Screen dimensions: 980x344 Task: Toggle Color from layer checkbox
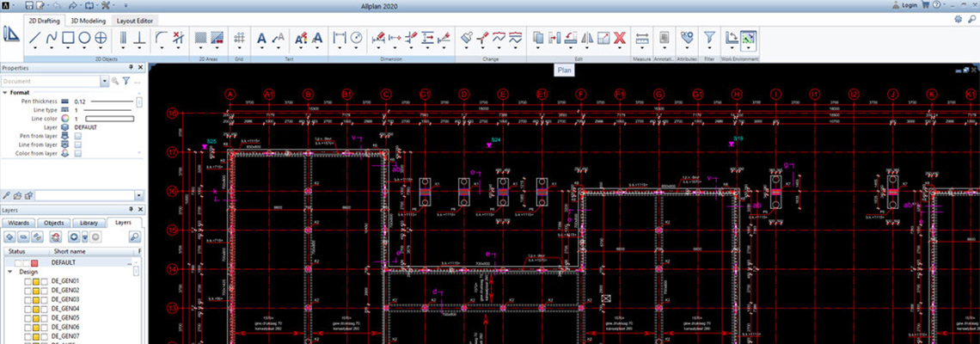click(77, 153)
